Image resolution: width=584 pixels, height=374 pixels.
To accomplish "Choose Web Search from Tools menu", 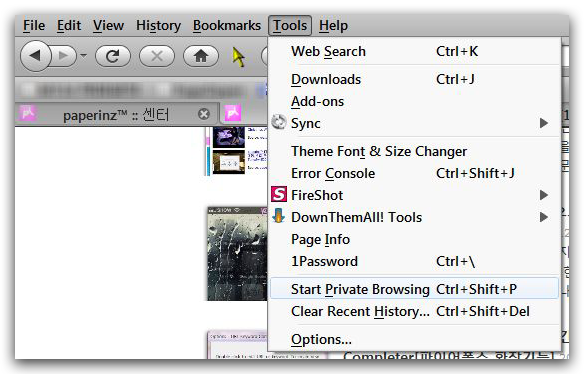I will coord(414,51).
